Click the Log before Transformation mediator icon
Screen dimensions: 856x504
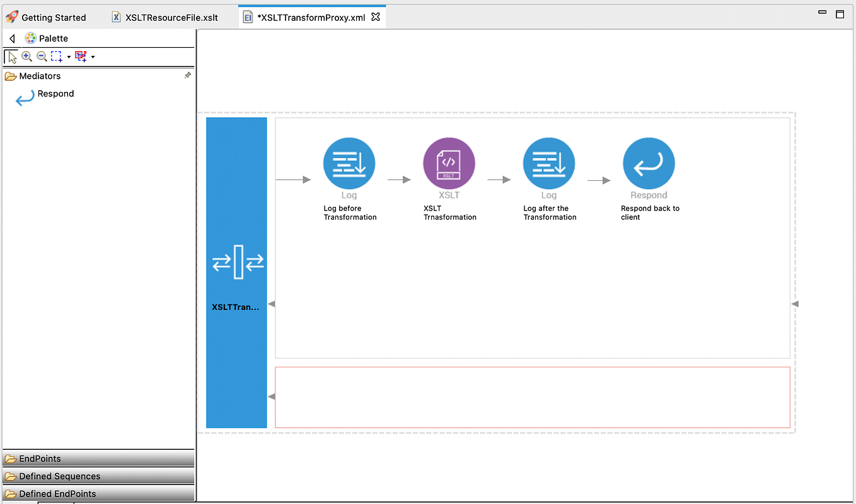(x=349, y=163)
